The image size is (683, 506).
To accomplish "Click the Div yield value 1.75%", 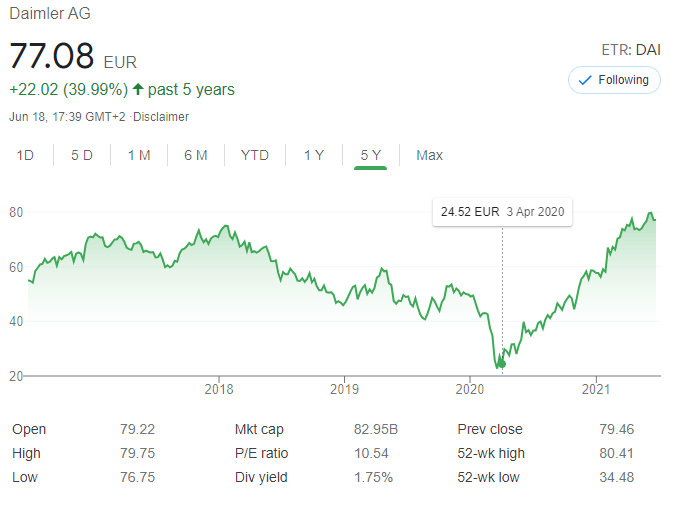I will click(373, 477).
